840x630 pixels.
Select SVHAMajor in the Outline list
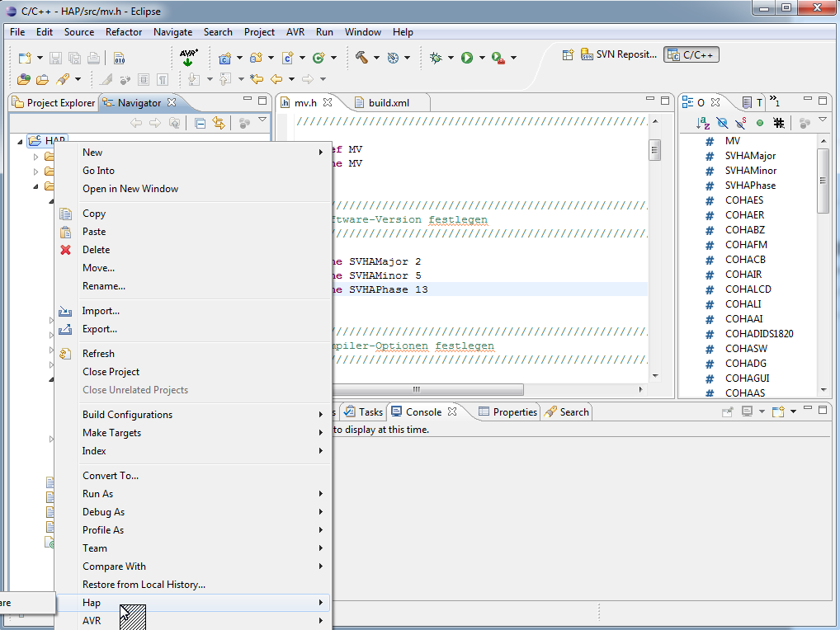[750, 156]
